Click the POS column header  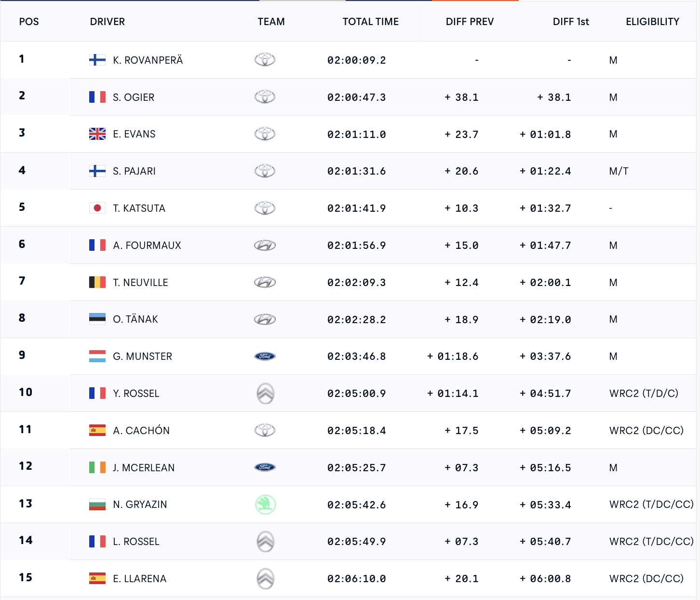tap(29, 22)
